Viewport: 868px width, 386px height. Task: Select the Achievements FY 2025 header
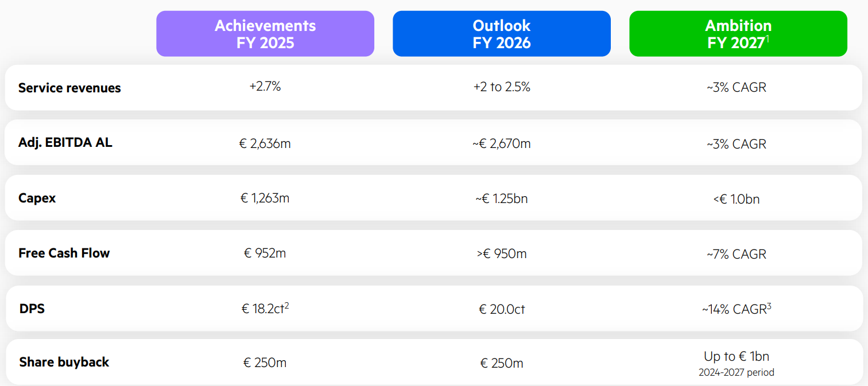point(265,34)
